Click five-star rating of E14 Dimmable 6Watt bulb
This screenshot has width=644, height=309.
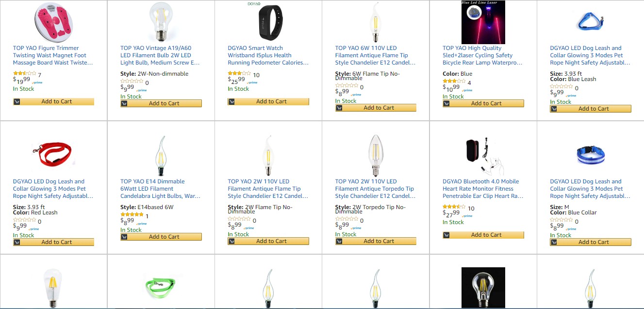click(132, 214)
